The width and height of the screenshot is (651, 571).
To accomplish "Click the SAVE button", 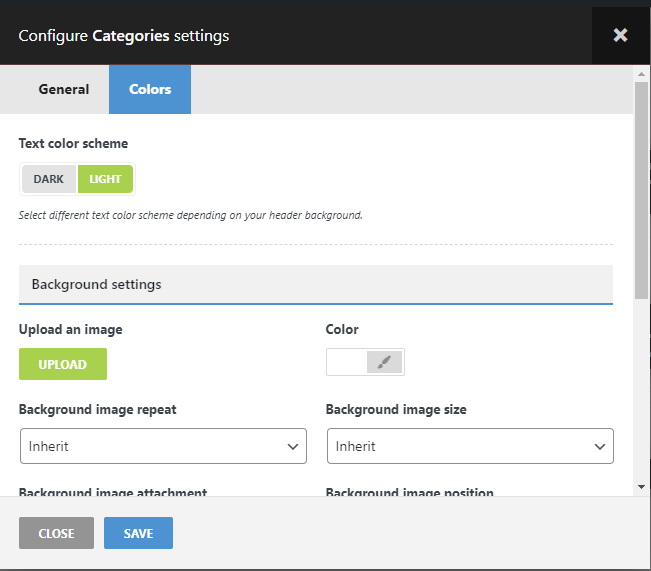I will (x=138, y=533).
